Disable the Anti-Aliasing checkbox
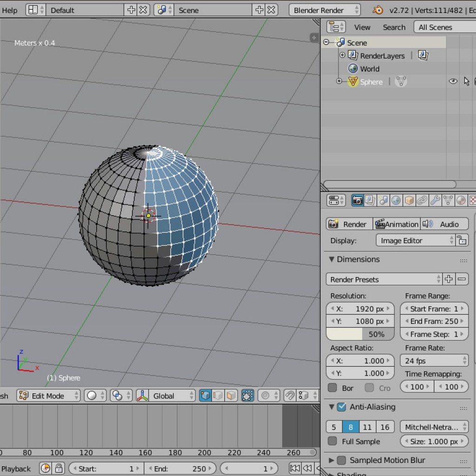476x476 pixels. tap(342, 407)
